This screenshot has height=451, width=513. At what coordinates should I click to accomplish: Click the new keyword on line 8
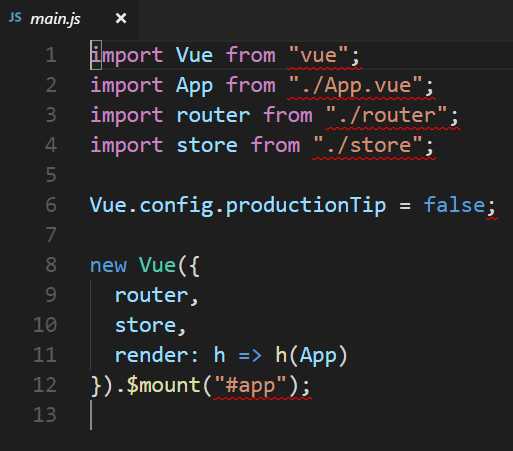(x=108, y=266)
